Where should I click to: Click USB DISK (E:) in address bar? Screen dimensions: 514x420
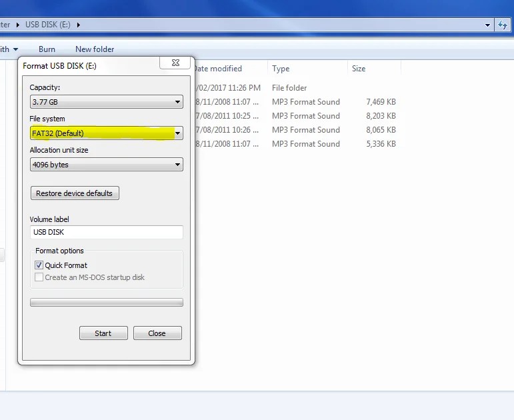[48, 25]
